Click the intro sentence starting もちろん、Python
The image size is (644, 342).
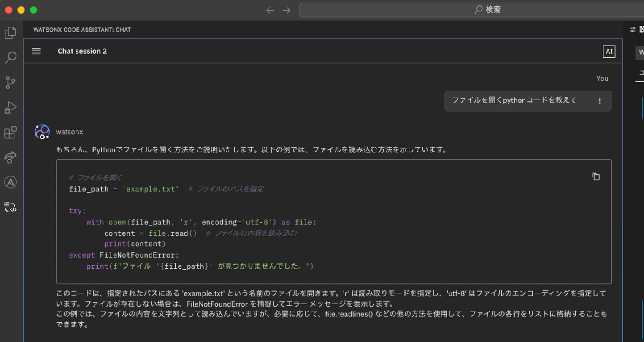252,149
